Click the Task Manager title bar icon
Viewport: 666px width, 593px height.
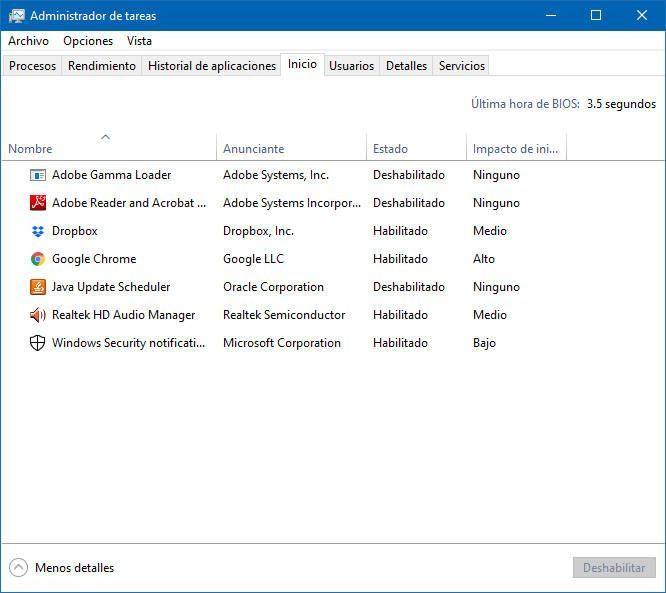[x=17, y=16]
